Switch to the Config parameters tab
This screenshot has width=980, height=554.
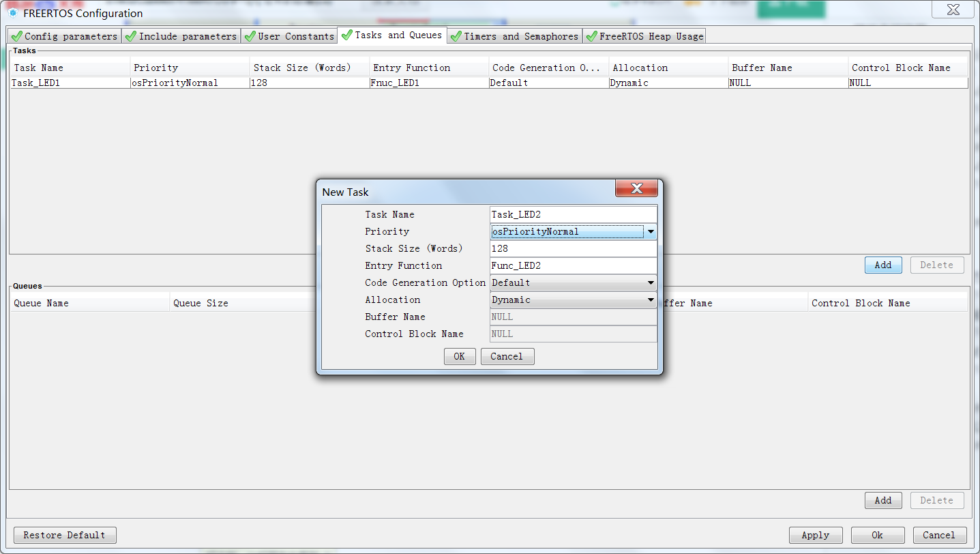tap(64, 36)
